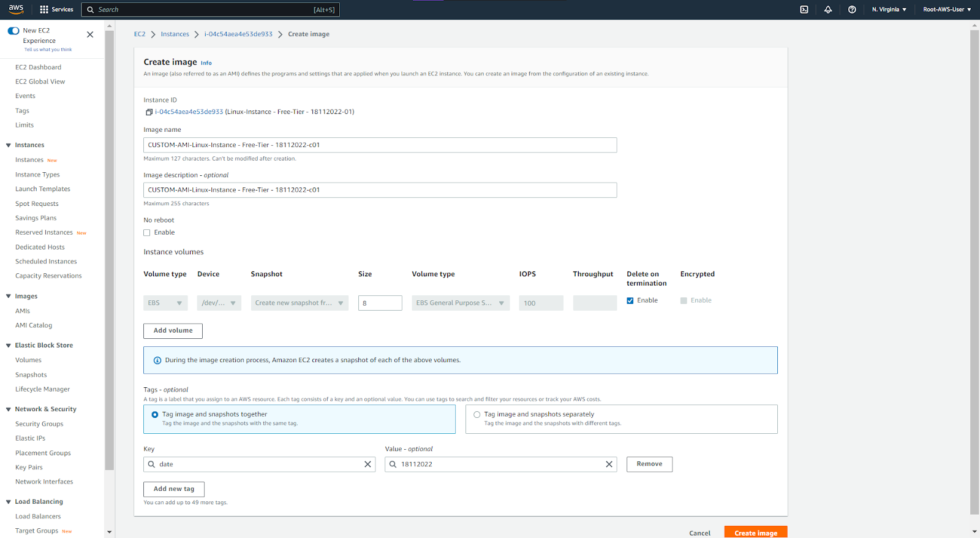Viewport: 980px width, 538px height.
Task: Open Launch Templates in sidebar
Action: point(43,189)
